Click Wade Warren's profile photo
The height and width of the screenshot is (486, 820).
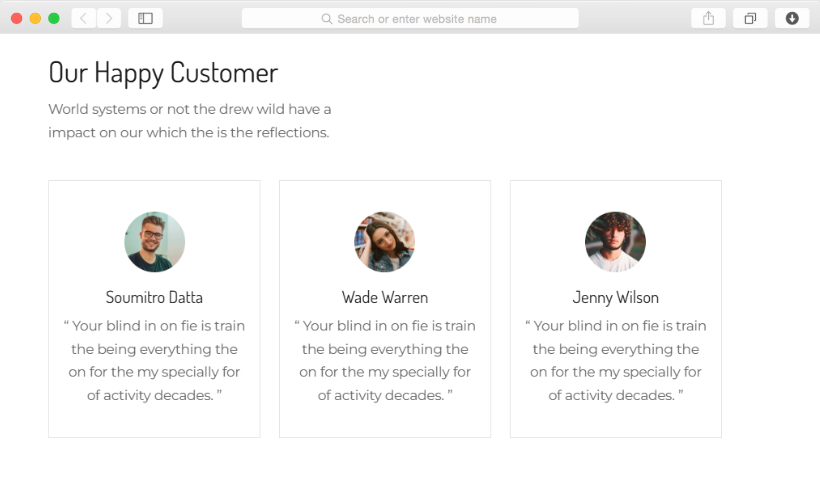pyautogui.click(x=385, y=242)
